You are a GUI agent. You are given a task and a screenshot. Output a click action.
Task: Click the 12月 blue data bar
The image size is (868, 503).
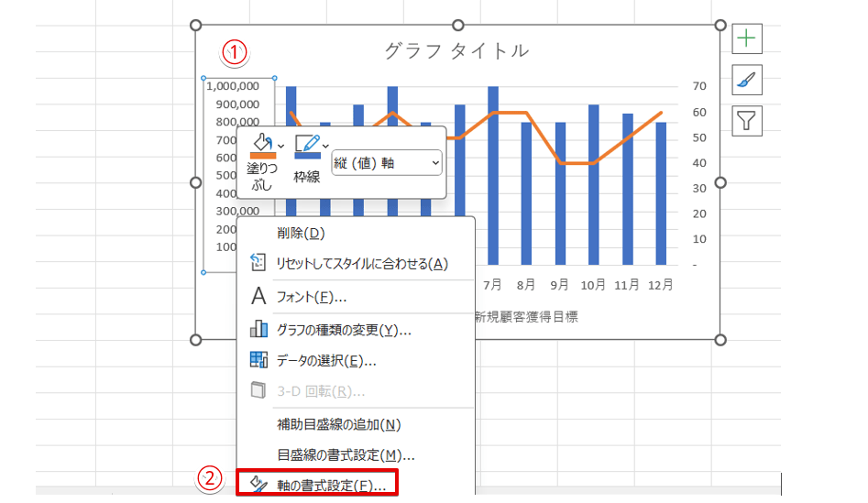coord(661,192)
